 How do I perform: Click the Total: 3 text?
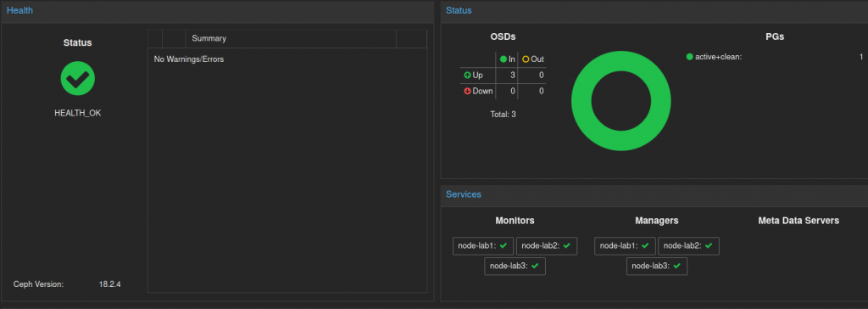point(504,115)
